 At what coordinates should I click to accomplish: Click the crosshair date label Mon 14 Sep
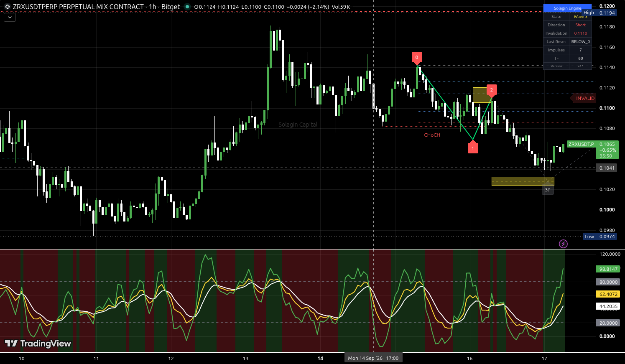[x=373, y=358]
